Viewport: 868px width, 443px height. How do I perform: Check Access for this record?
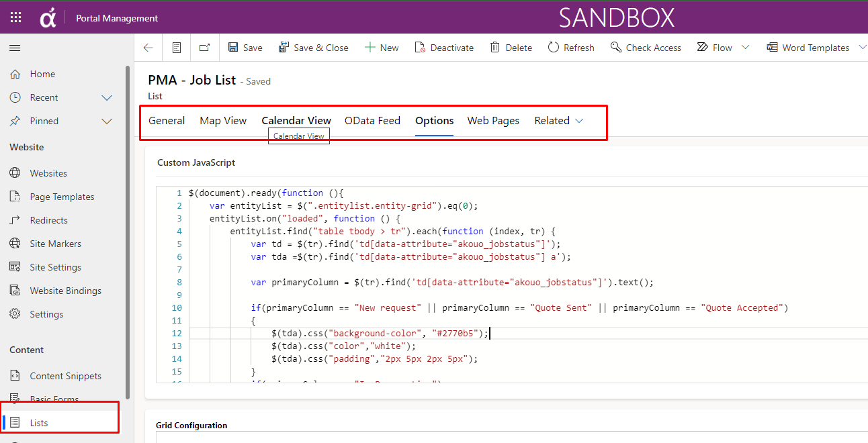645,47
